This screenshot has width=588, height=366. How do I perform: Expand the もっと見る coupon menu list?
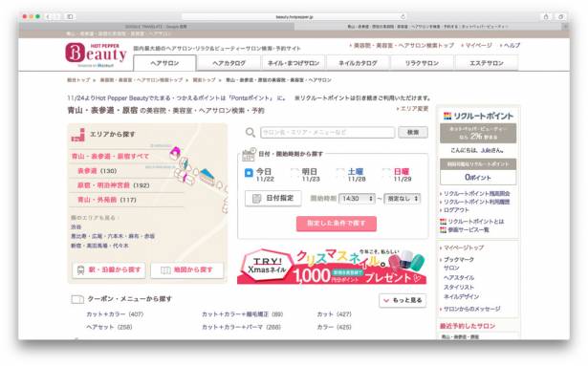(x=403, y=300)
